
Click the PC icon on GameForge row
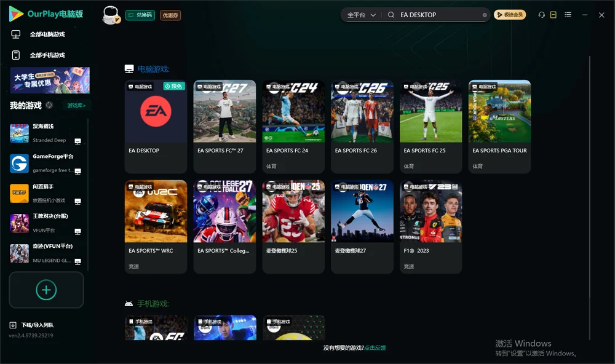tap(77, 172)
